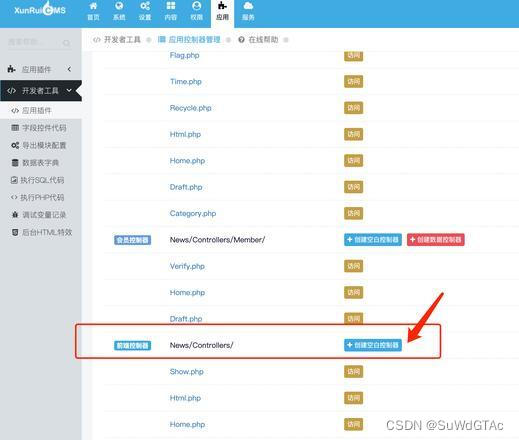Image resolution: width=519 pixels, height=440 pixels.
Task: Click the News/Controllers/ path text
Action: (x=201, y=345)
